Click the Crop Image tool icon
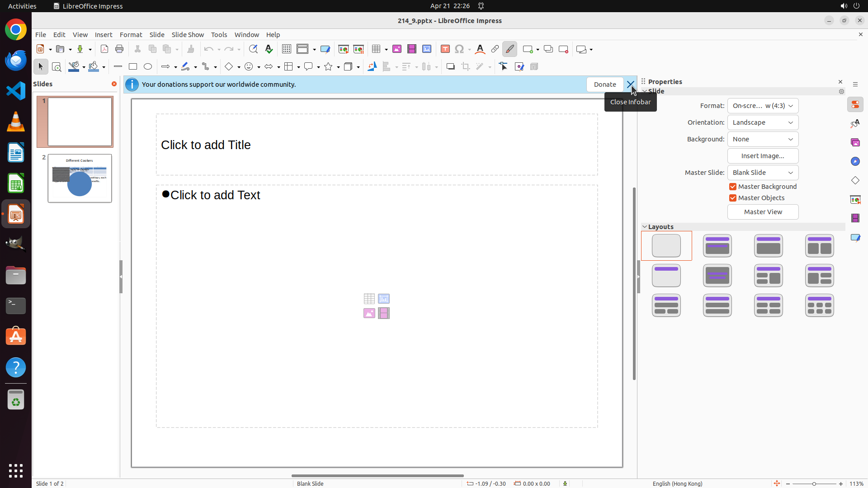 [x=466, y=67]
